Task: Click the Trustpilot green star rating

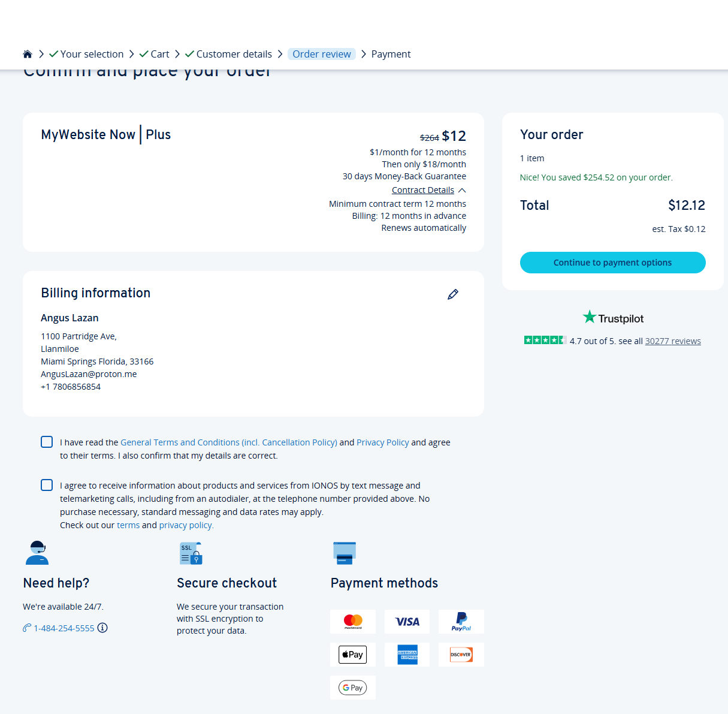Action: point(545,340)
